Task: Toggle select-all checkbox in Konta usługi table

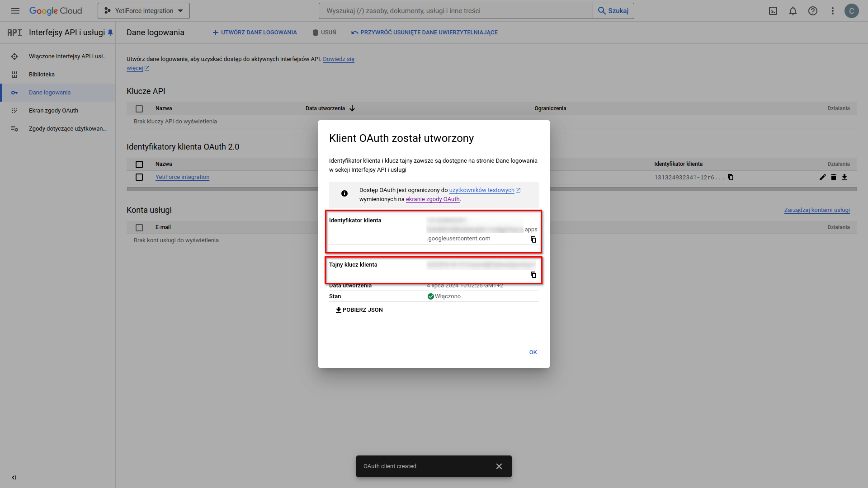Action: coord(139,228)
